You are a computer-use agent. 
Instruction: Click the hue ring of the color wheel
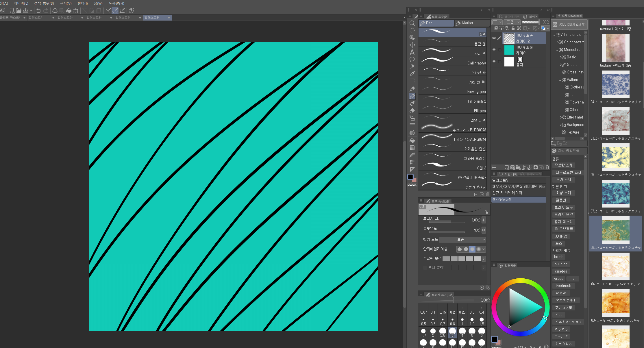[x=520, y=280]
